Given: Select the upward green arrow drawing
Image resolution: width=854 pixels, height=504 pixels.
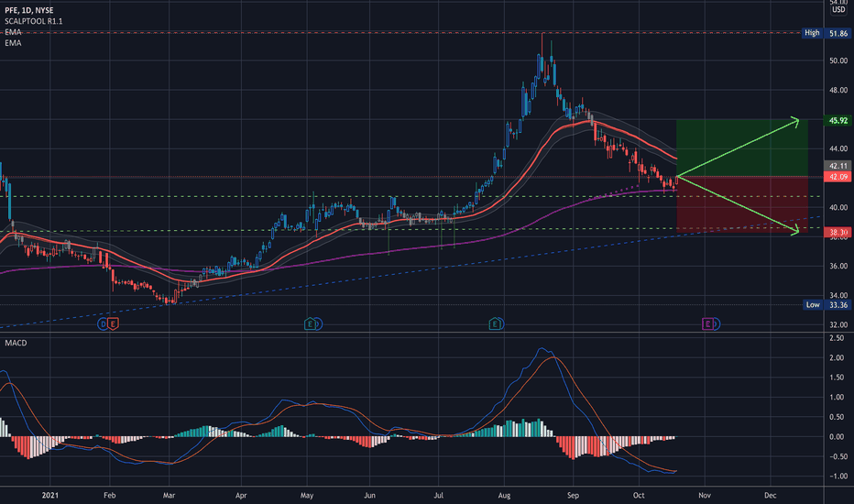Looking at the screenshot, I should [738, 148].
